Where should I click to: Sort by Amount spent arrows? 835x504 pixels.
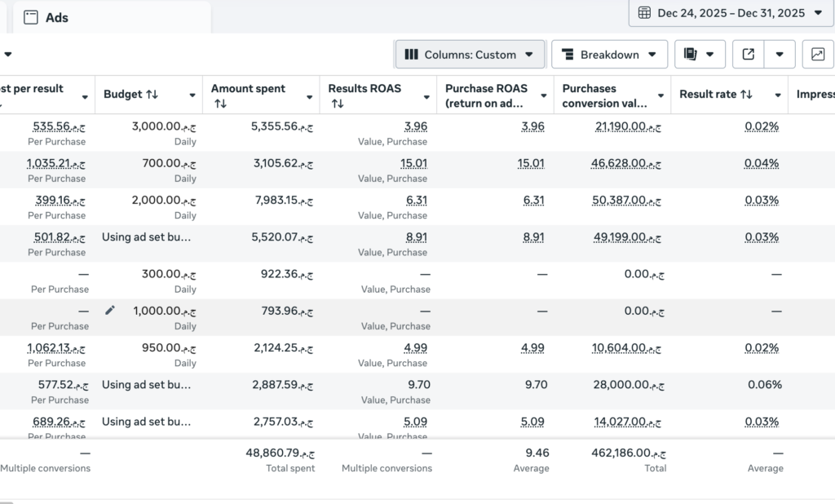coord(220,104)
